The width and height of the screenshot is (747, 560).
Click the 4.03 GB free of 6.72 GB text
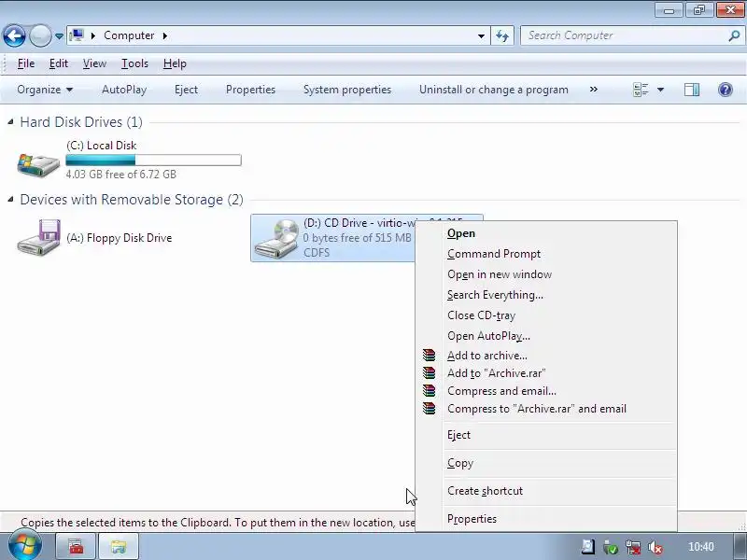(121, 175)
